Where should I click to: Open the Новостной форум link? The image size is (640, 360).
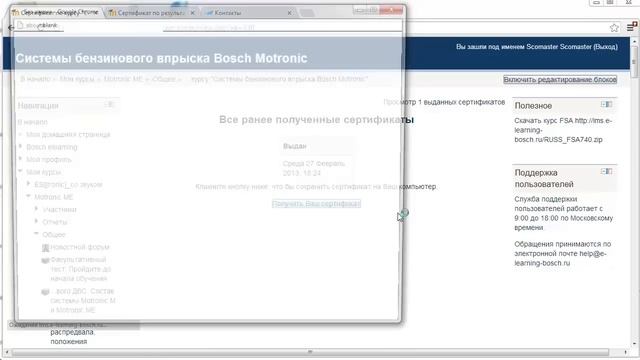[80, 247]
